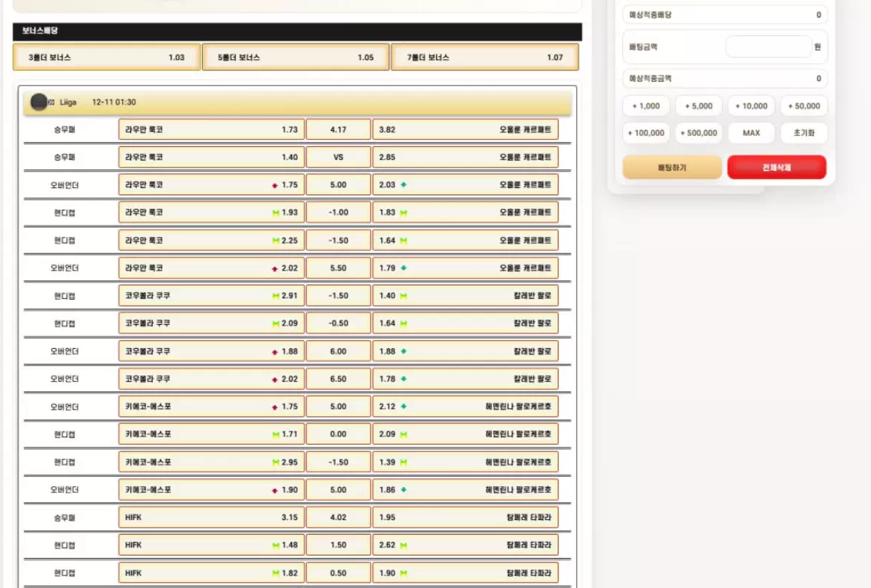871x588 pixels.
Task: Click red over arrow beside odds 1.90
Action: pyautogui.click(x=275, y=490)
